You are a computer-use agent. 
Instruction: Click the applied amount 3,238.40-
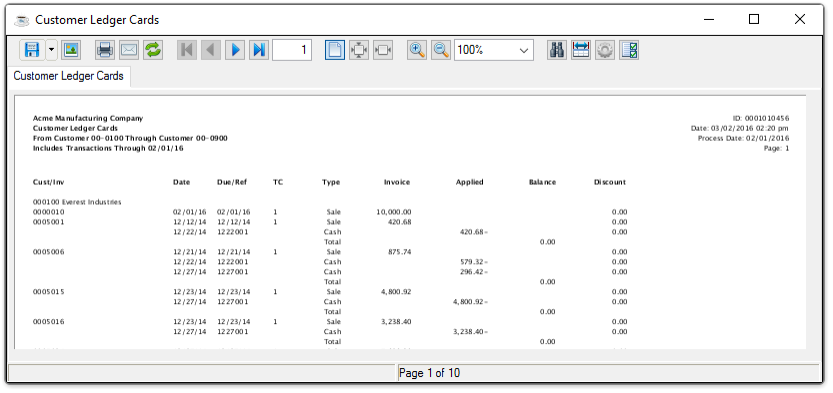click(x=470, y=331)
